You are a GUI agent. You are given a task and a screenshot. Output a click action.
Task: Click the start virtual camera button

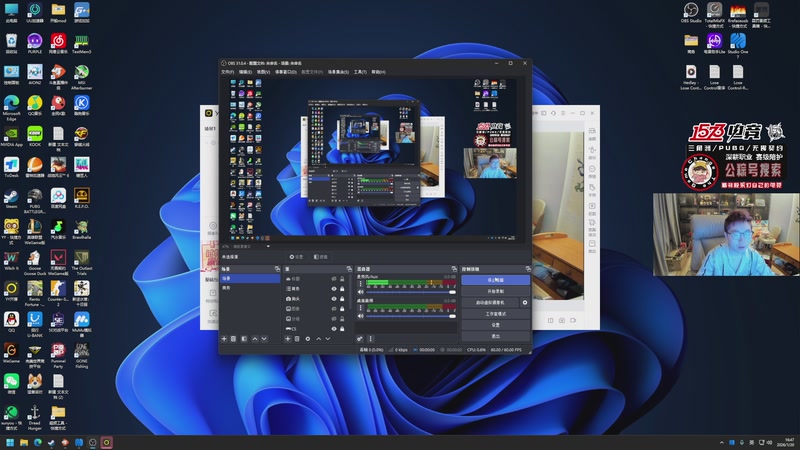tap(490, 303)
